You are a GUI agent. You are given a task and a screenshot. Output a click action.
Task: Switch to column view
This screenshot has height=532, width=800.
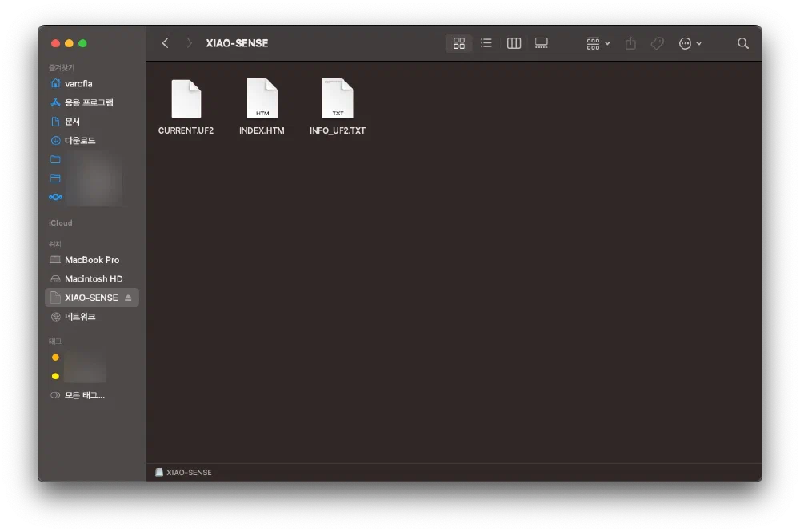point(514,43)
